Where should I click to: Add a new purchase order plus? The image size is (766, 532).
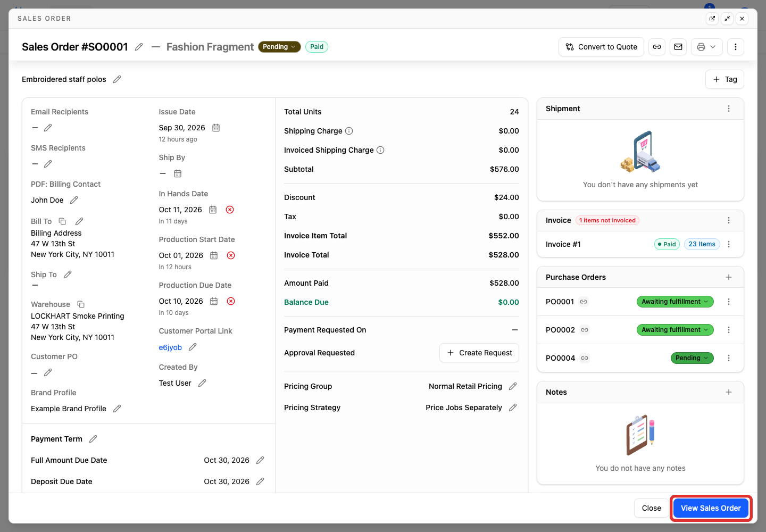click(x=729, y=277)
